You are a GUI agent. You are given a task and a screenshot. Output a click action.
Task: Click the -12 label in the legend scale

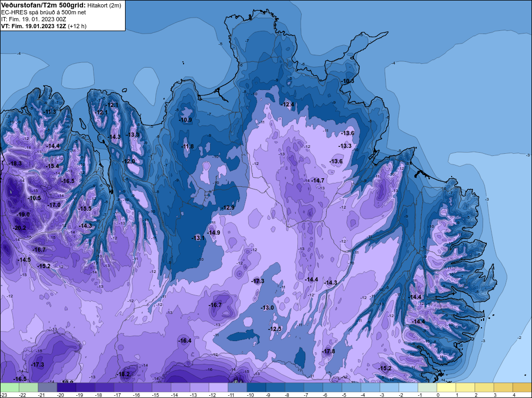(x=213, y=395)
